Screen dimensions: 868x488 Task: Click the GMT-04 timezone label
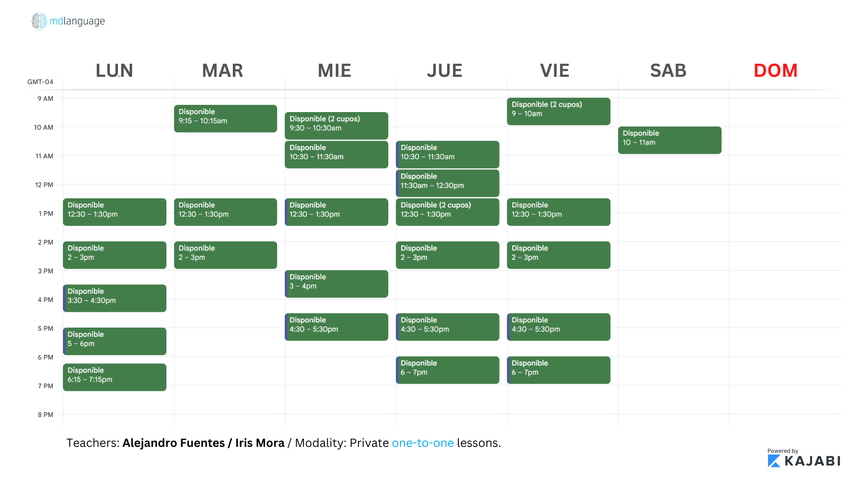click(x=40, y=82)
